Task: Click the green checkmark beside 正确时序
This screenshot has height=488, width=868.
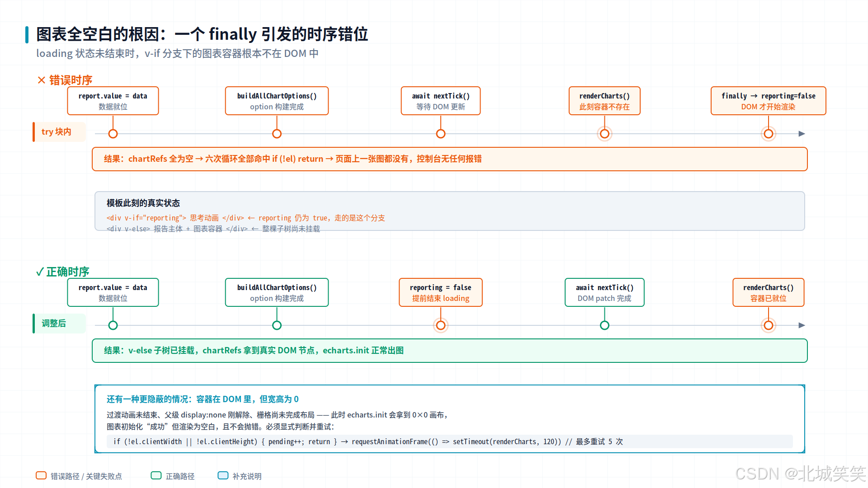Action: [x=40, y=272]
